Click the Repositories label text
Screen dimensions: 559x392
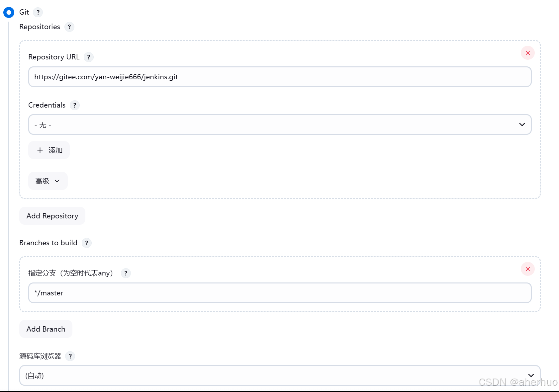40,27
